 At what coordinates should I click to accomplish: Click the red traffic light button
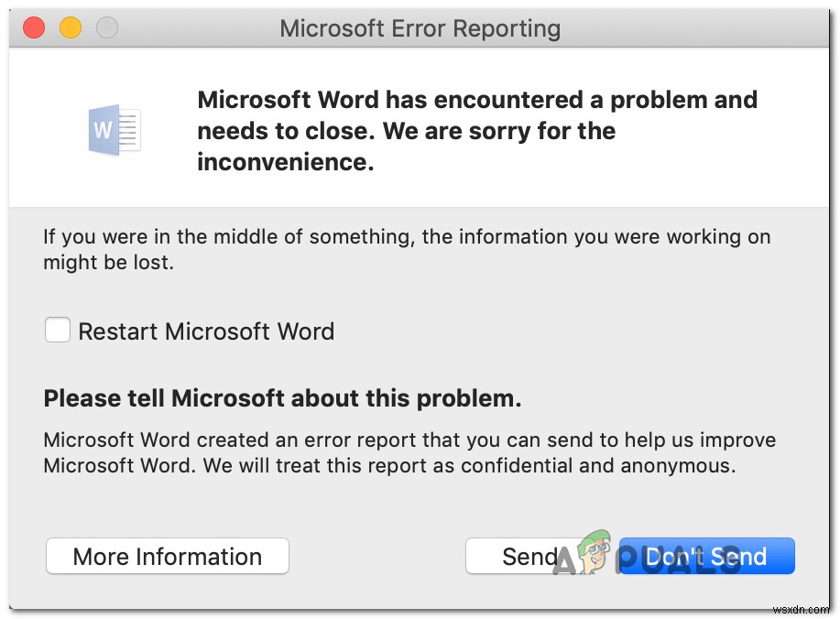click(34, 27)
